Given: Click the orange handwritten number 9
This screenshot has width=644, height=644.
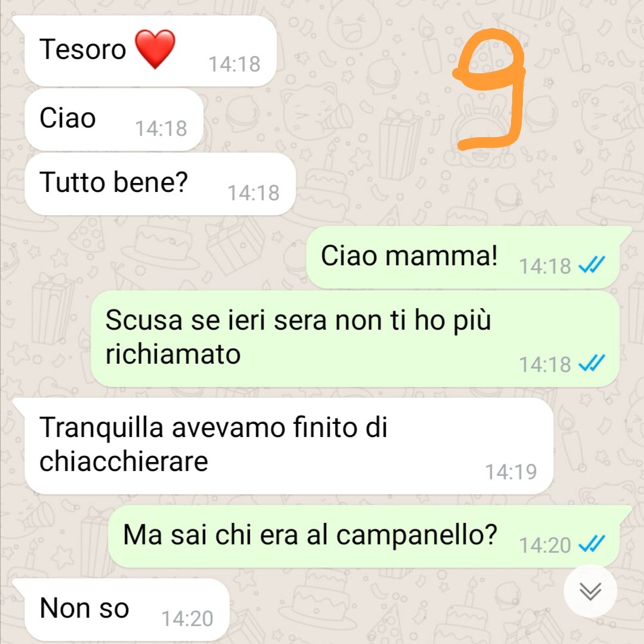Looking at the screenshot, I should click(489, 89).
